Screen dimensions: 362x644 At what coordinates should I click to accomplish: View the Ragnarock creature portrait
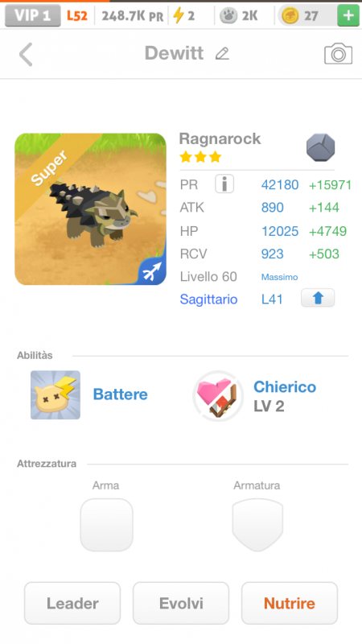click(90, 209)
